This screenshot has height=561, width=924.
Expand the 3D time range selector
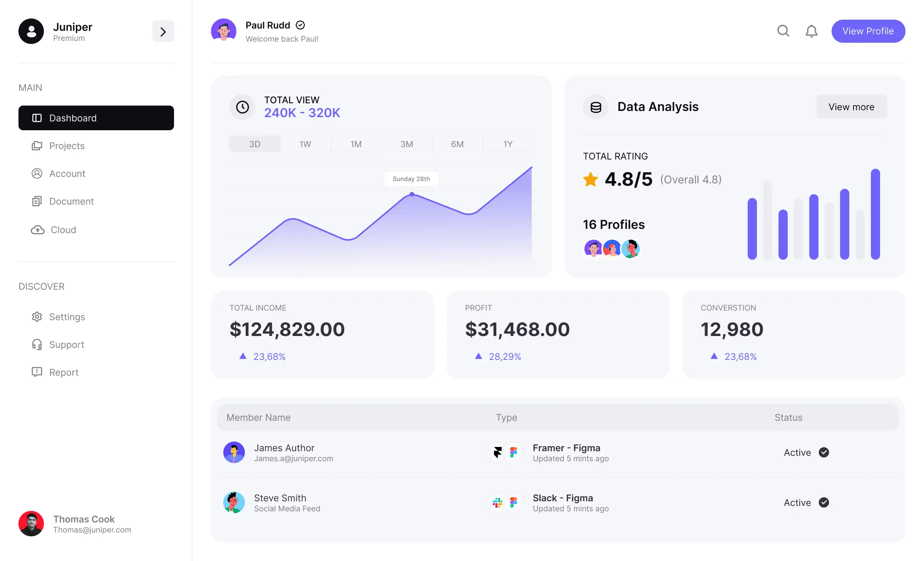[x=254, y=143]
